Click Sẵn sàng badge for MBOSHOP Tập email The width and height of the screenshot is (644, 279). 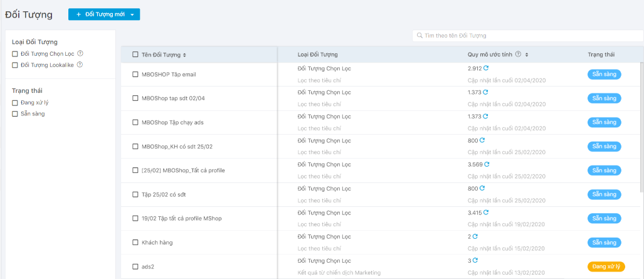604,75
